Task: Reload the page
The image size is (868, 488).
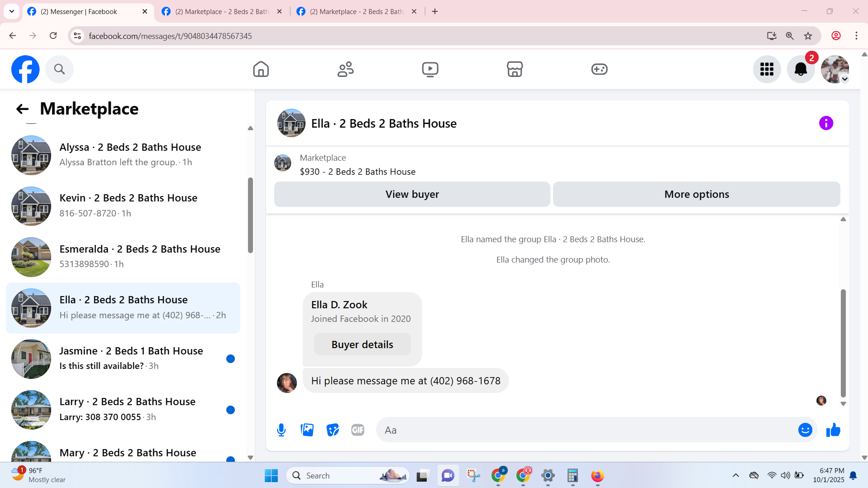Action: 53,36
